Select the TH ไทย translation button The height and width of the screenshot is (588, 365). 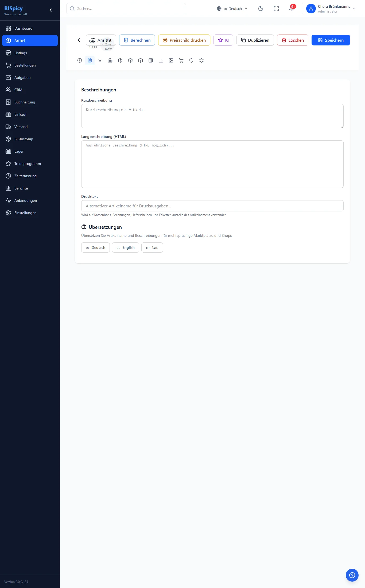(152, 247)
